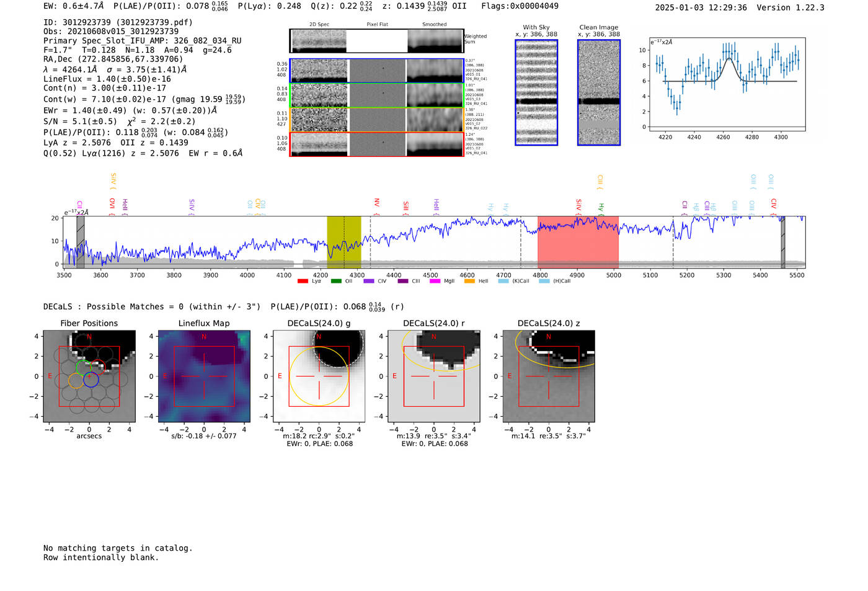This screenshot has width=868, height=591.
Task: Select the red-bordered fiber 2D Spec cutout
Action: pos(319,144)
